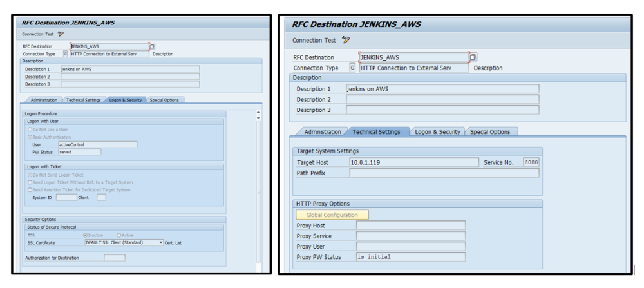Click Description 3 field in right window
This screenshot has width=644, height=288.
(x=442, y=110)
